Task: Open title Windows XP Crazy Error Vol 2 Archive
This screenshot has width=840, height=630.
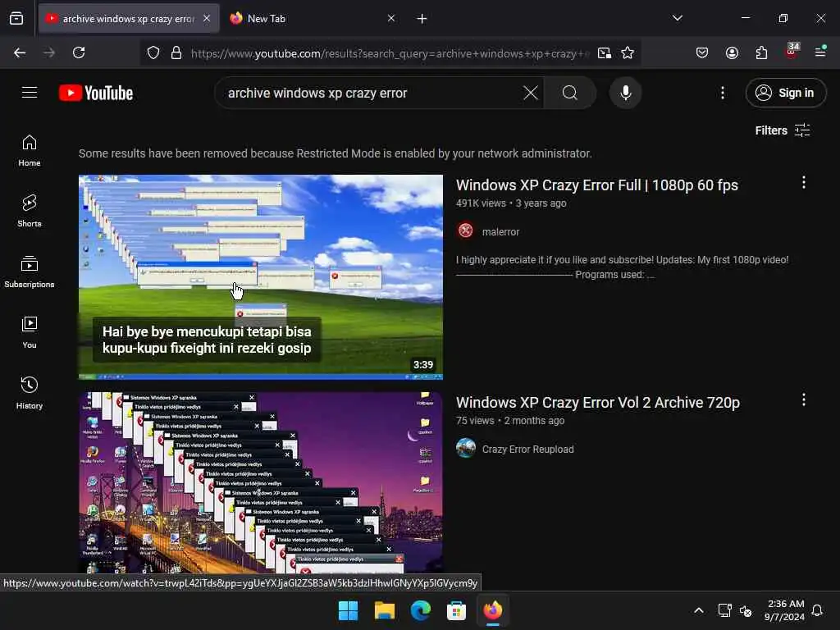Action: click(598, 403)
